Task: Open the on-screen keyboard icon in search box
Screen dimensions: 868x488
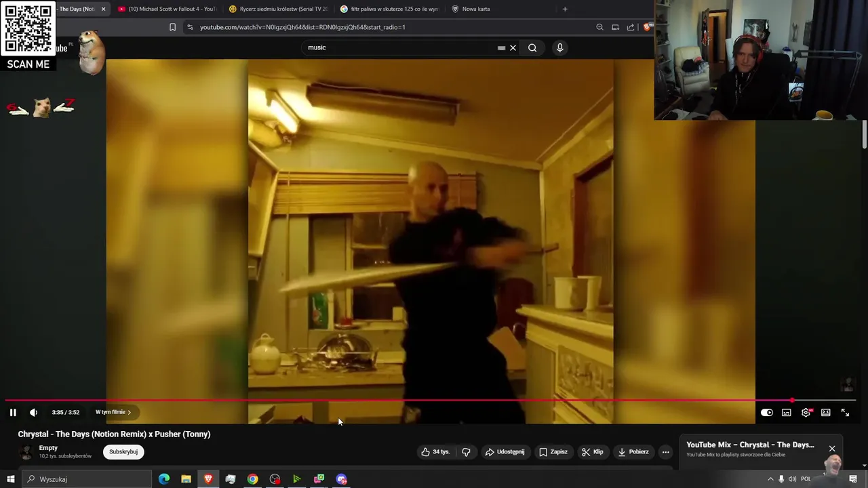Action: pos(501,48)
